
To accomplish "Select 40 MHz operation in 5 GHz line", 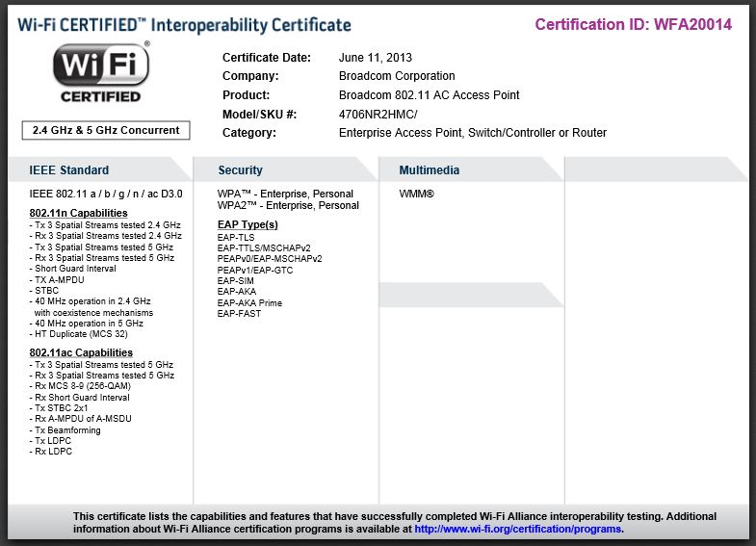I will click(x=87, y=324).
